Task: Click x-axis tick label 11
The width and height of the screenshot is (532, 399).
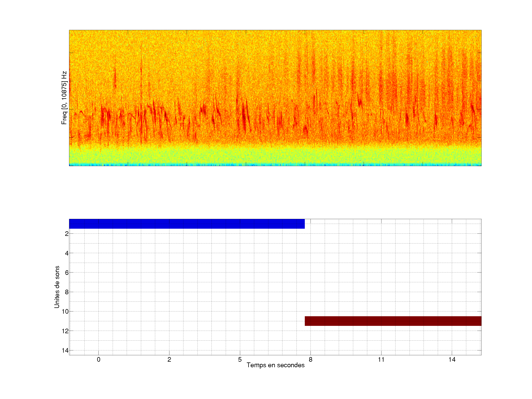Action: coord(381,359)
